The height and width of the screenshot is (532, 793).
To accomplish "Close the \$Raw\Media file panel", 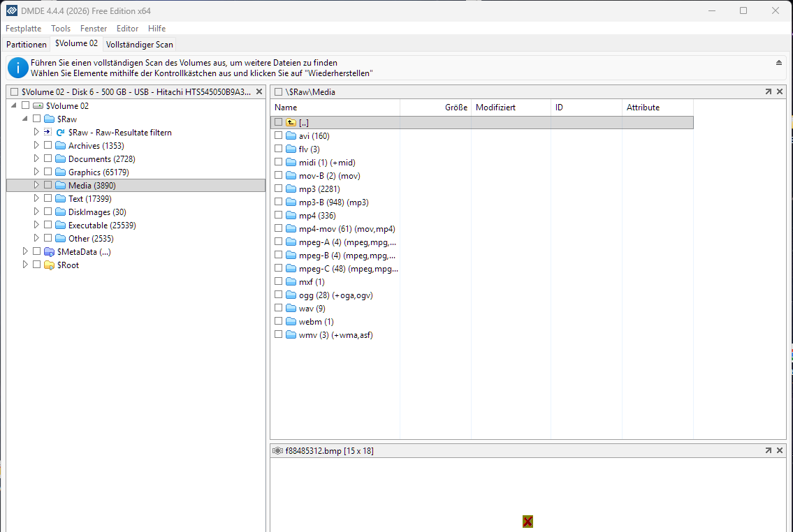I will (779, 91).
